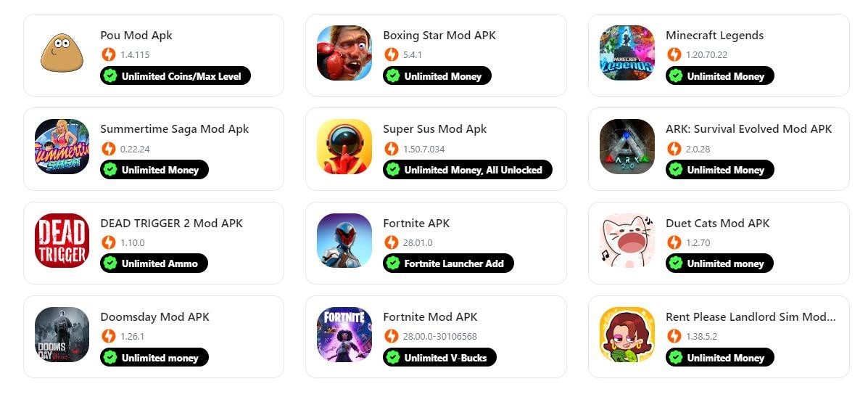Open the Pou app icon
The width and height of the screenshot is (868, 397).
pyautogui.click(x=62, y=52)
